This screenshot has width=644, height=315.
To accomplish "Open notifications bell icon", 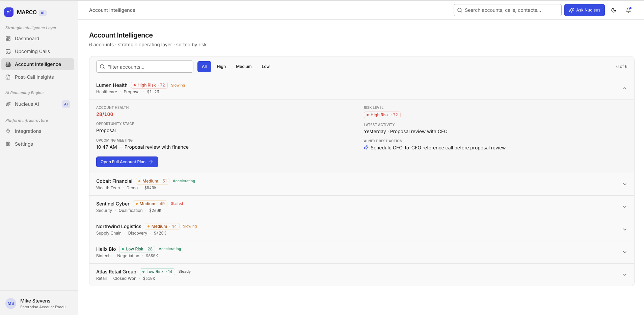I will click(628, 10).
